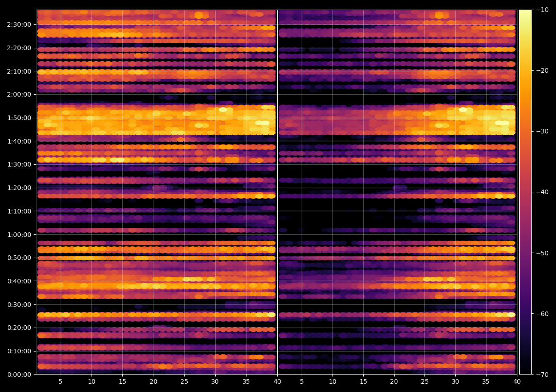Click the −20 colorbar label
The height and width of the screenshot is (392, 556).
coord(542,70)
